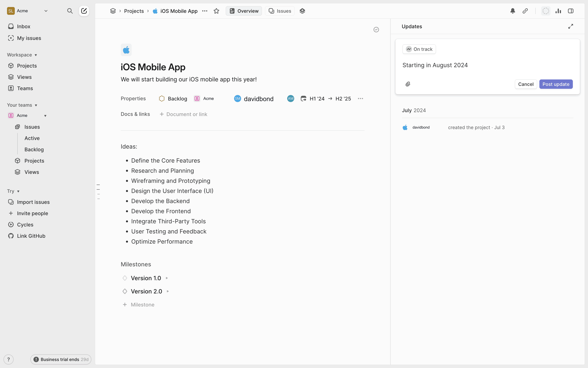Switch to the Overview tab
This screenshot has width=588, height=368.
coord(244,11)
